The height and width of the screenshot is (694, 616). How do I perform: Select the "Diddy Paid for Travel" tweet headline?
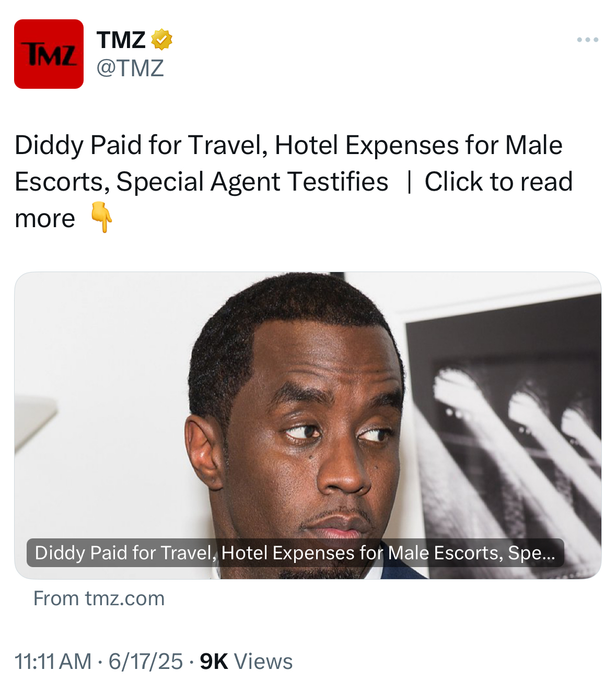click(x=141, y=145)
